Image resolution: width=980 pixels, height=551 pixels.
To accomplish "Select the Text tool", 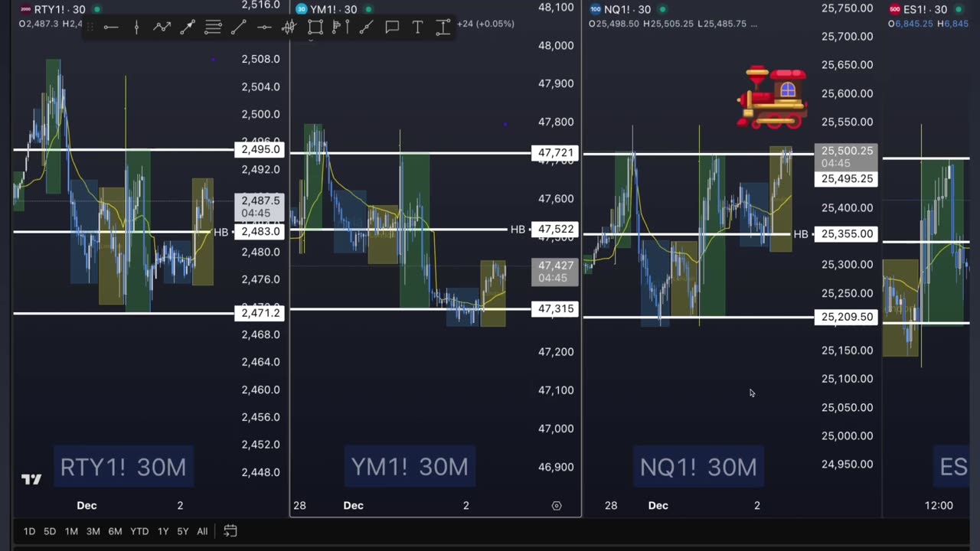I will point(417,28).
